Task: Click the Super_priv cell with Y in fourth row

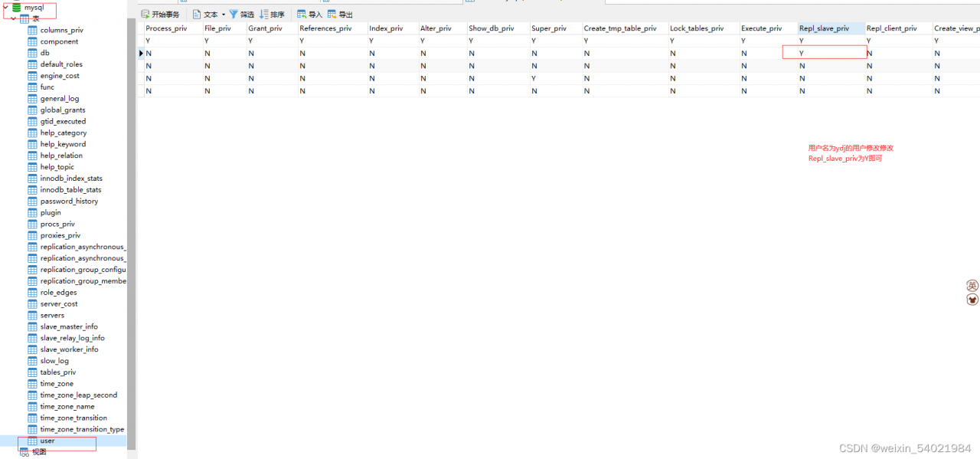Action: tap(534, 78)
